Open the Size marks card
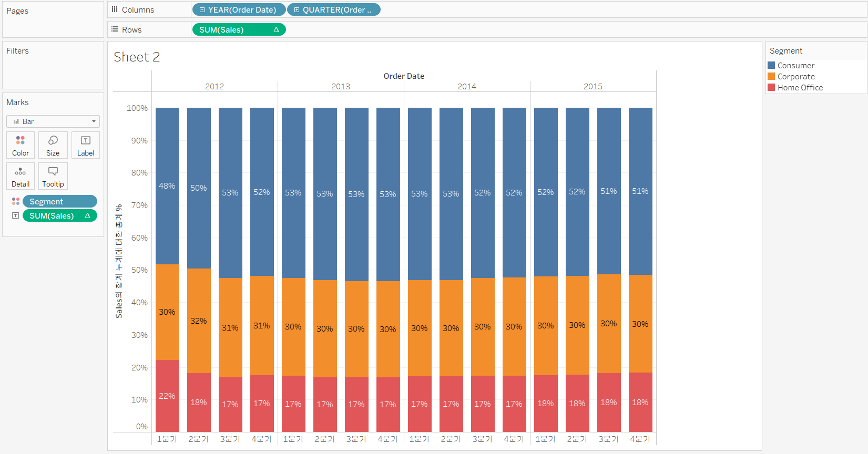868x454 pixels. [53, 145]
